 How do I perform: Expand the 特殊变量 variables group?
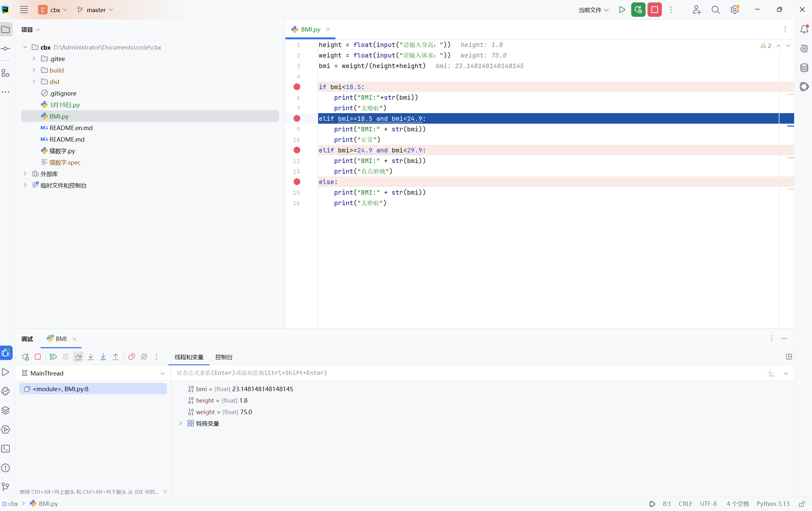180,423
